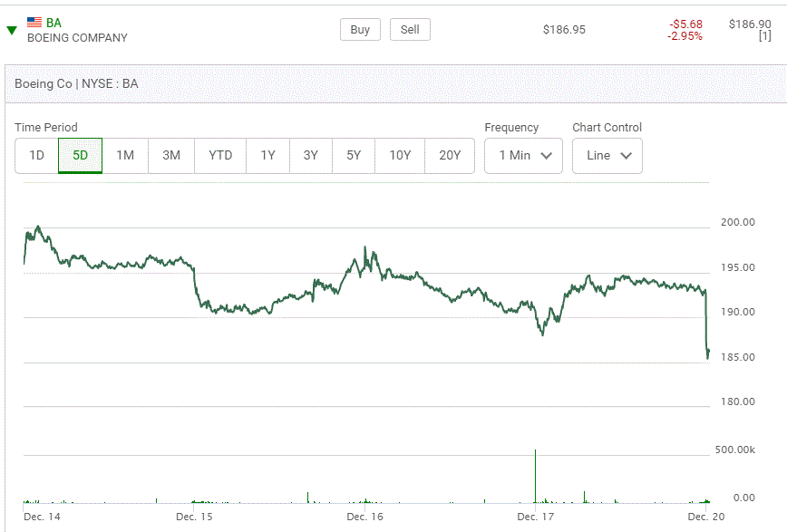Image resolution: width=787 pixels, height=532 pixels.
Task: Click the 195.00 price axis label
Action: point(738,267)
